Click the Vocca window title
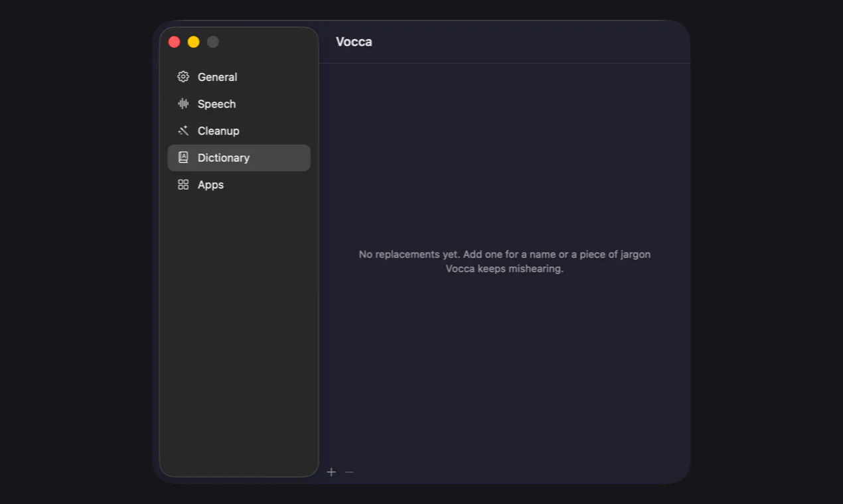 coord(354,42)
